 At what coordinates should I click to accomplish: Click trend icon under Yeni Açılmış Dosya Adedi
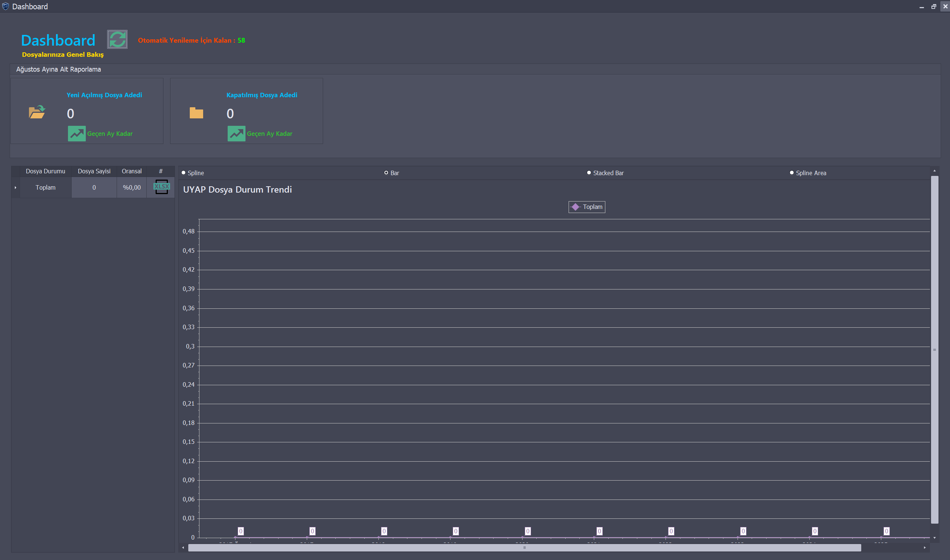tap(77, 134)
